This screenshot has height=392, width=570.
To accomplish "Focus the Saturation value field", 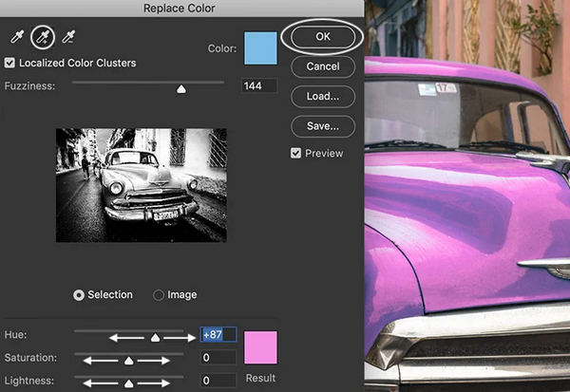I will click(x=218, y=358).
